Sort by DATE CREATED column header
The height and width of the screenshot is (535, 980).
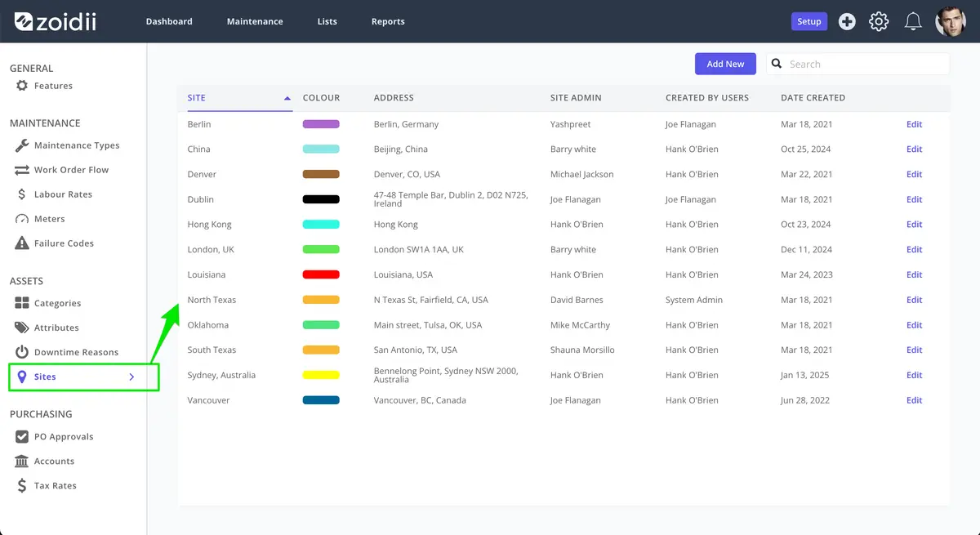(813, 98)
